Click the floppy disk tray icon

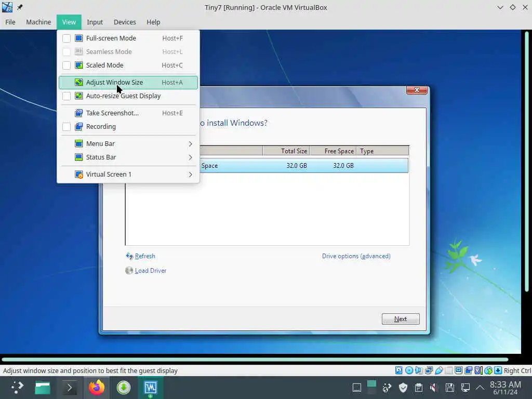[x=450, y=388]
